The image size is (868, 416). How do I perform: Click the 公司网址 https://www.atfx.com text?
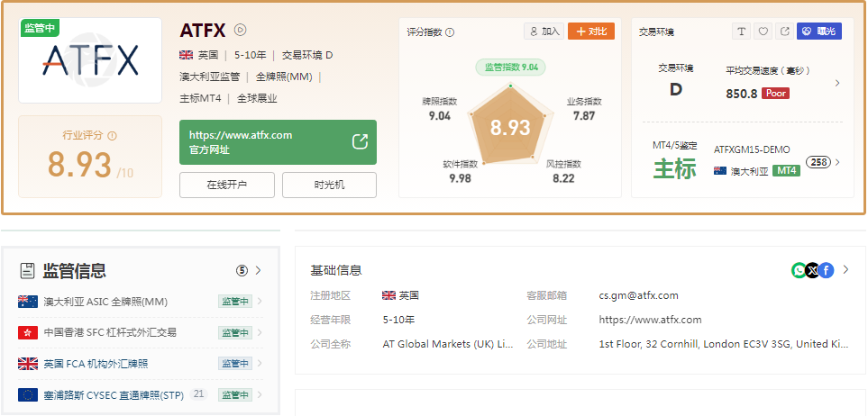pos(650,320)
